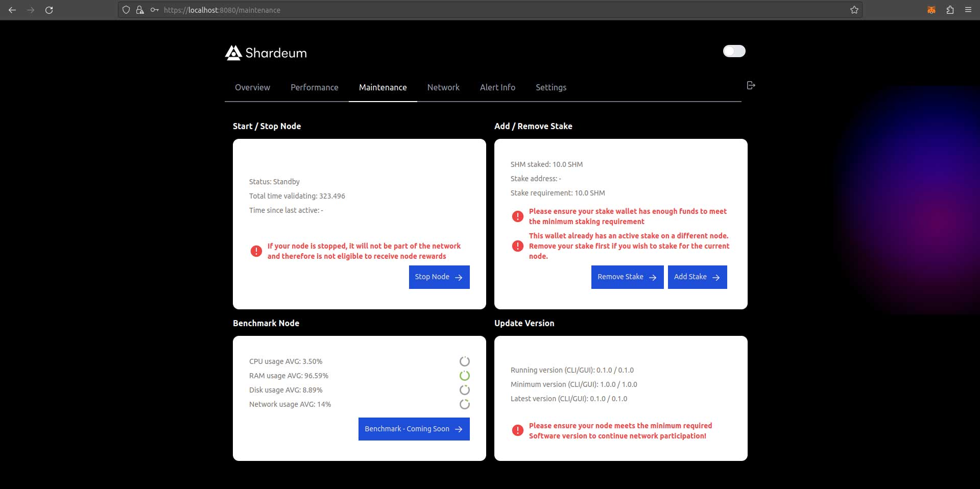Image resolution: width=980 pixels, height=489 pixels.
Task: Select the Maintenance tab
Action: click(383, 87)
